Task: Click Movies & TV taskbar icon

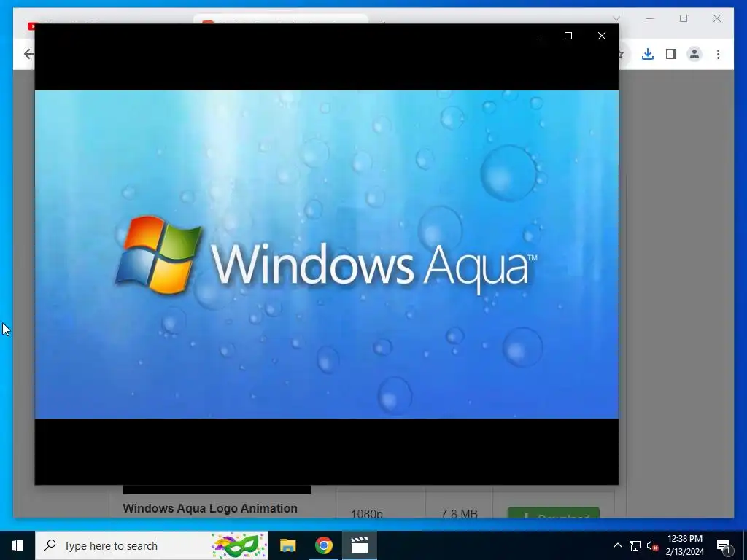Action: [x=360, y=545]
